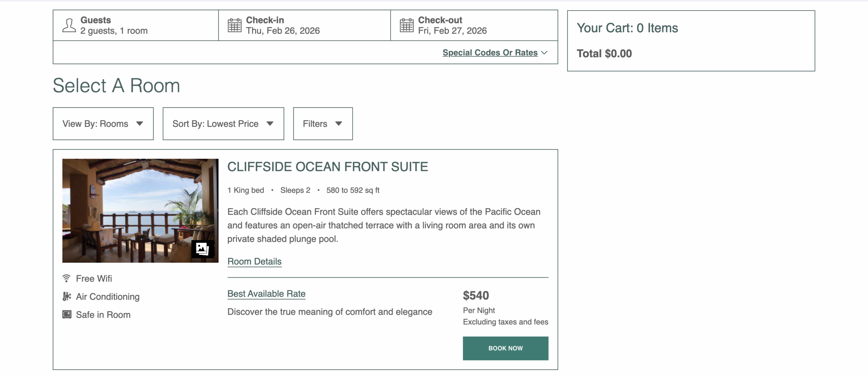
Task: Expand the Filters dropdown
Action: coord(322,124)
